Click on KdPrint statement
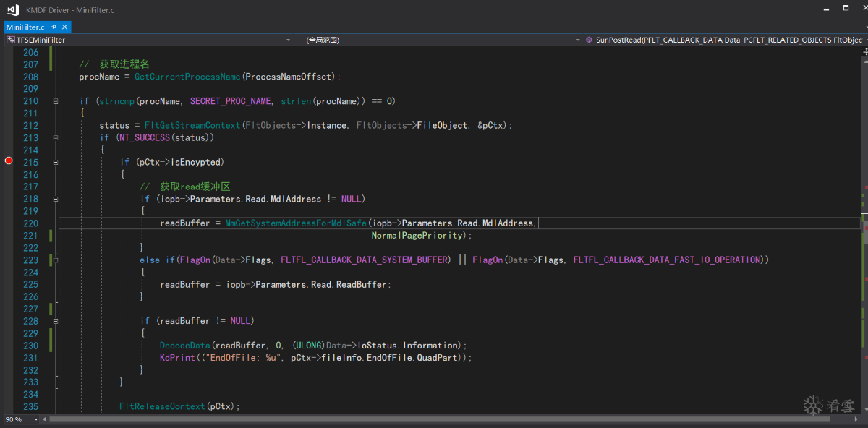The image size is (868, 428). 176,357
